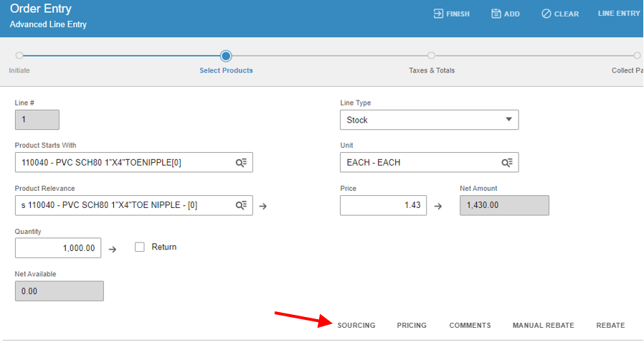Select the Select Products step marker
The height and width of the screenshot is (345, 644).
click(x=226, y=55)
